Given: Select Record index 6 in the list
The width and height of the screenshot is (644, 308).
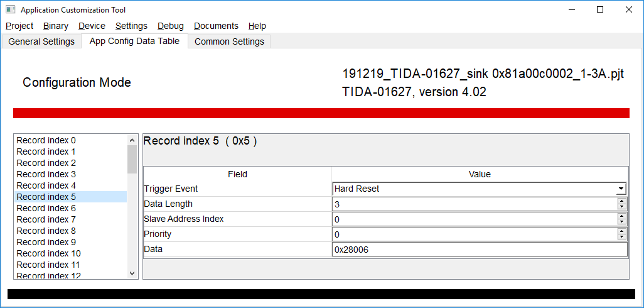Looking at the screenshot, I should pos(71,208).
